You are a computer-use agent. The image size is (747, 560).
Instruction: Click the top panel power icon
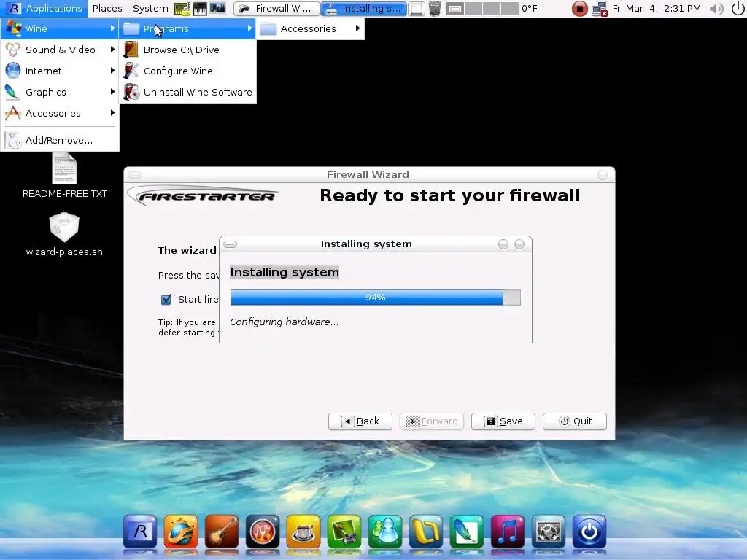[738, 8]
